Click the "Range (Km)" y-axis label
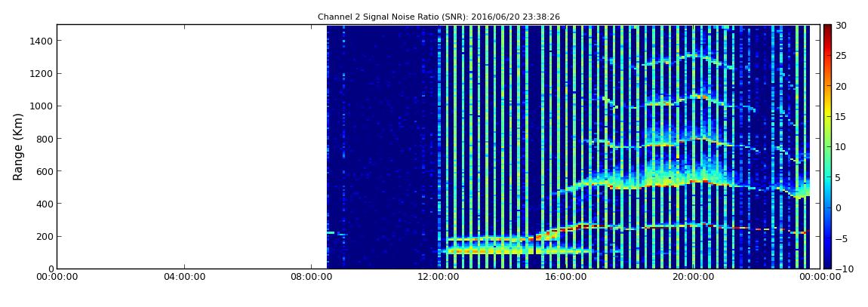The width and height of the screenshot is (868, 307). pyautogui.click(x=18, y=146)
